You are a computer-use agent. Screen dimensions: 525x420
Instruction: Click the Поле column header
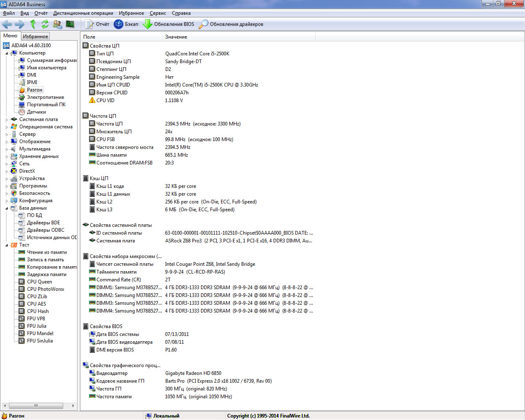click(122, 37)
